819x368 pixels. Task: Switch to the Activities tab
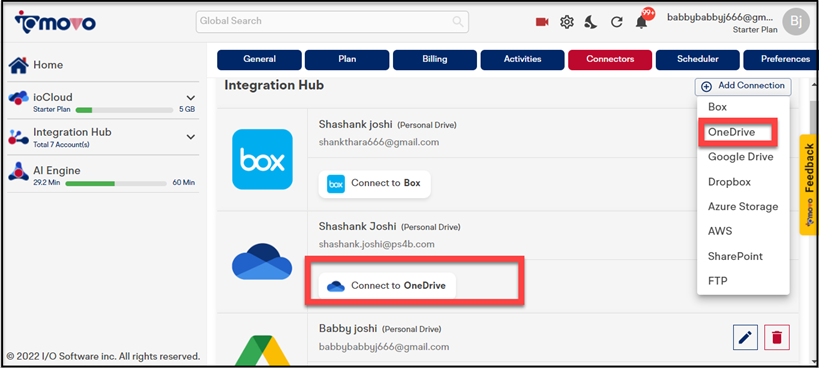[522, 60]
